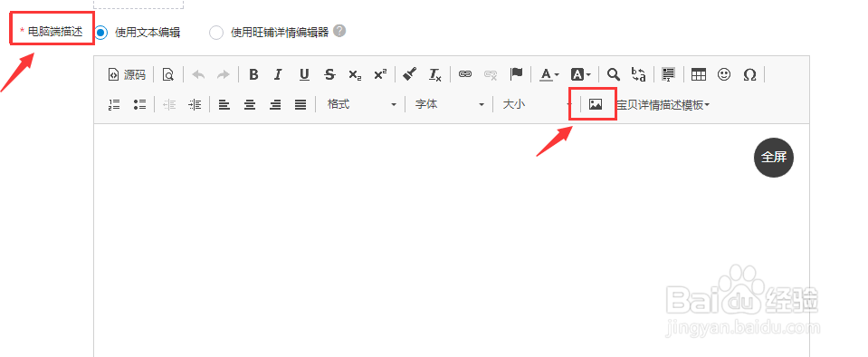Click the help question mark icon
The height and width of the screenshot is (357, 868).
[339, 31]
